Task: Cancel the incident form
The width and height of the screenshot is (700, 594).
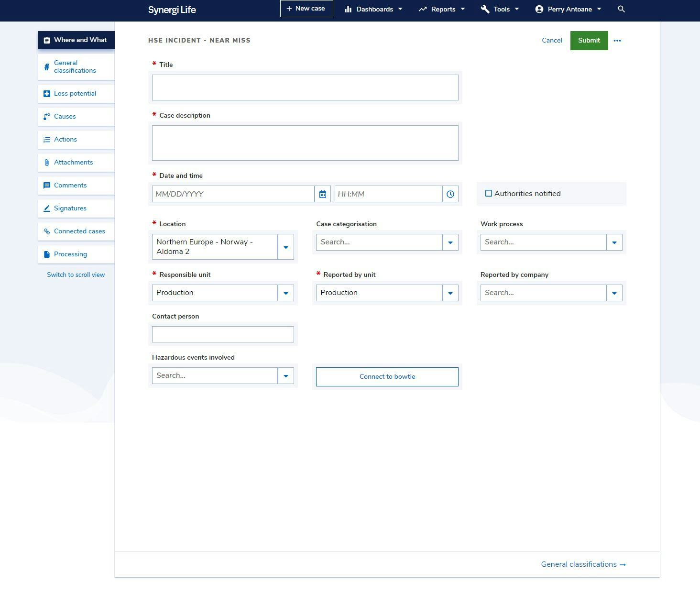Action: (x=552, y=41)
